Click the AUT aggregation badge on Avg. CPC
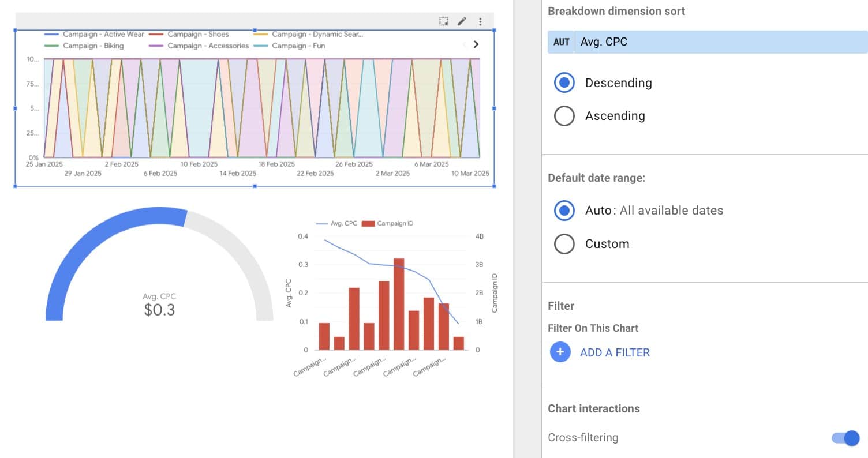Viewport: 868px width, 458px height. (561, 42)
